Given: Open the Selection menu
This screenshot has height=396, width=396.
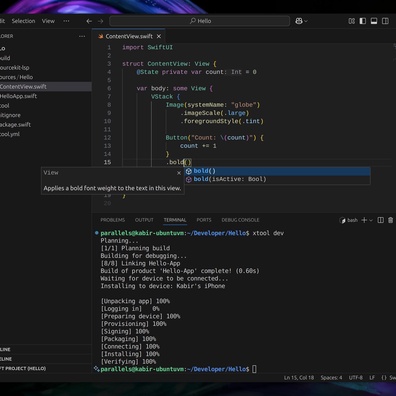Looking at the screenshot, I should pyautogui.click(x=23, y=21).
